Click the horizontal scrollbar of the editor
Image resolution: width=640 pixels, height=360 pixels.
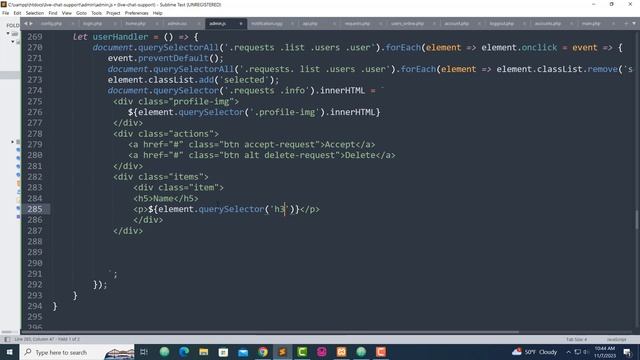(269, 332)
